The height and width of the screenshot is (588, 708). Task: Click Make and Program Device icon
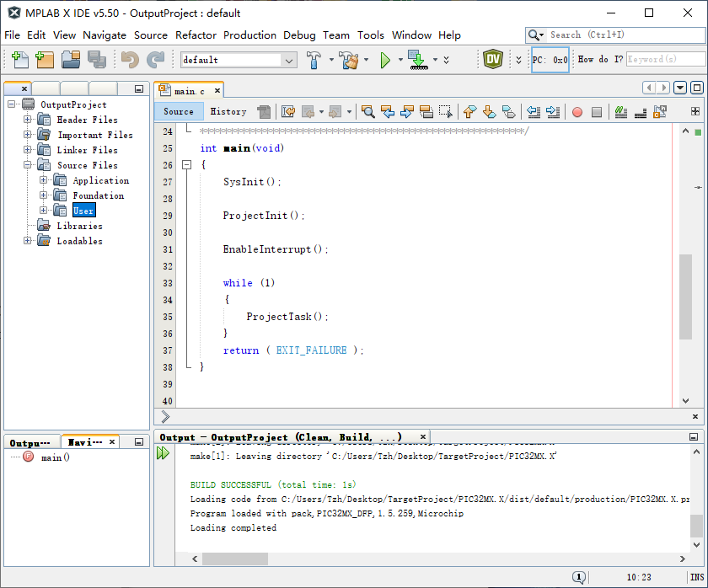coord(418,60)
